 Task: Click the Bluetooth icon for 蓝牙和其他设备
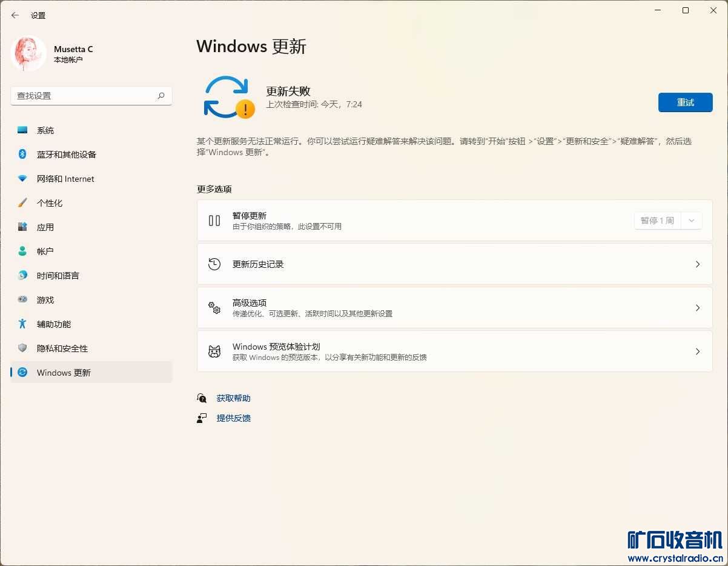(22, 155)
